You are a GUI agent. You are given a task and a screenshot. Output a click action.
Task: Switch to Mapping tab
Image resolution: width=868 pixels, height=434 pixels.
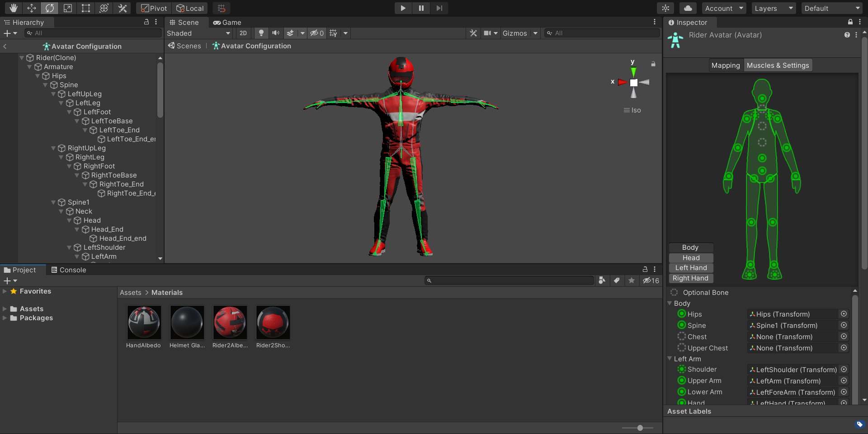tap(726, 65)
